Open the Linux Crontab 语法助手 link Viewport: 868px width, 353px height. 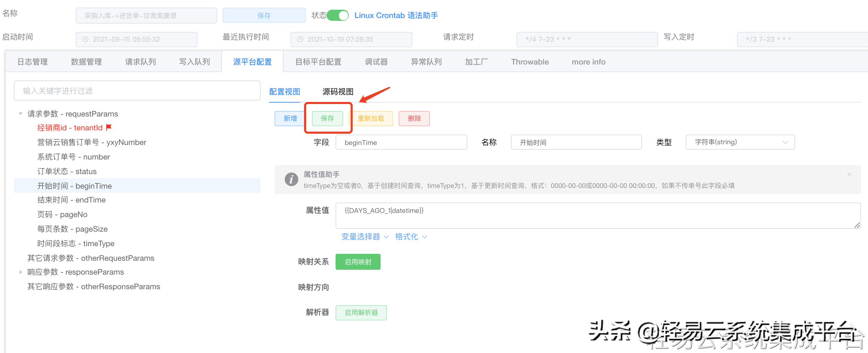[x=396, y=15]
